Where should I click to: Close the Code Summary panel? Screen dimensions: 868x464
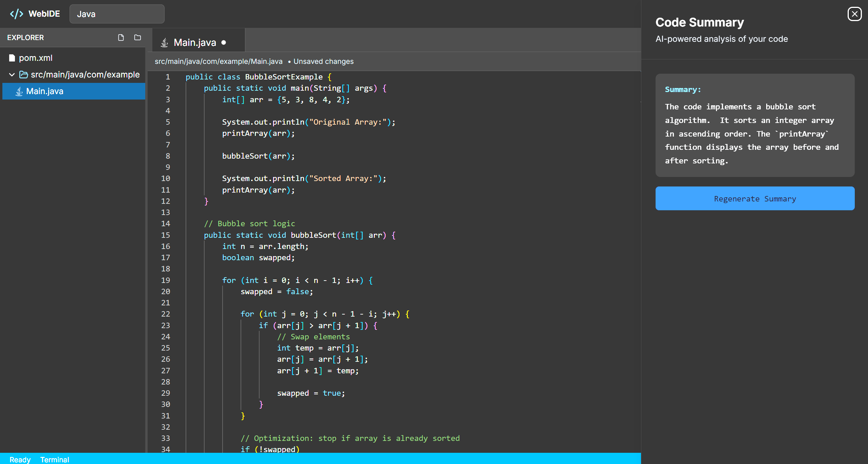pyautogui.click(x=854, y=14)
